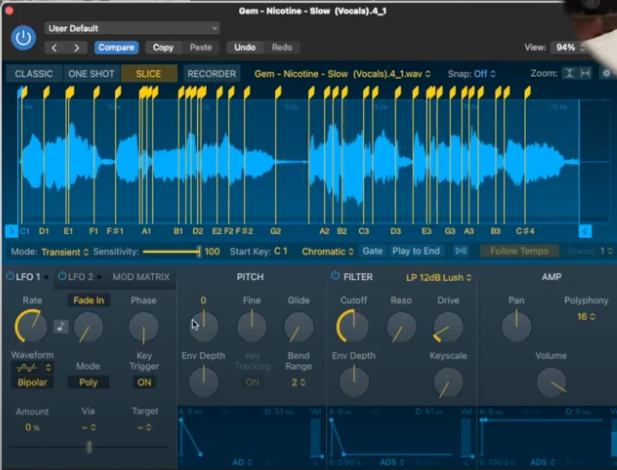
Task: Go to next preset arrow
Action: [76, 48]
